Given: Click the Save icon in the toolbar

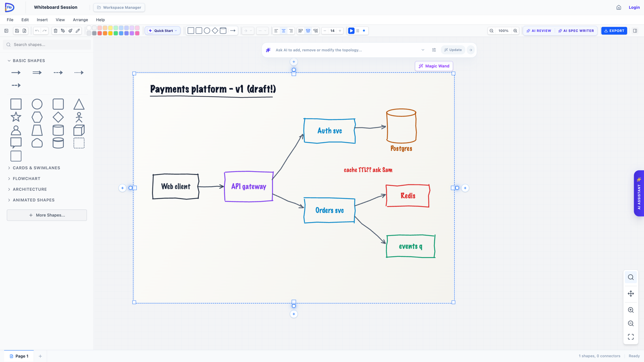Looking at the screenshot, I should click(x=17, y=31).
